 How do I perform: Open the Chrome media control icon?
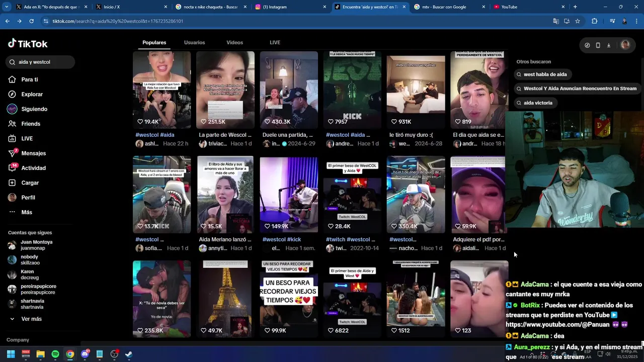coord(612,21)
